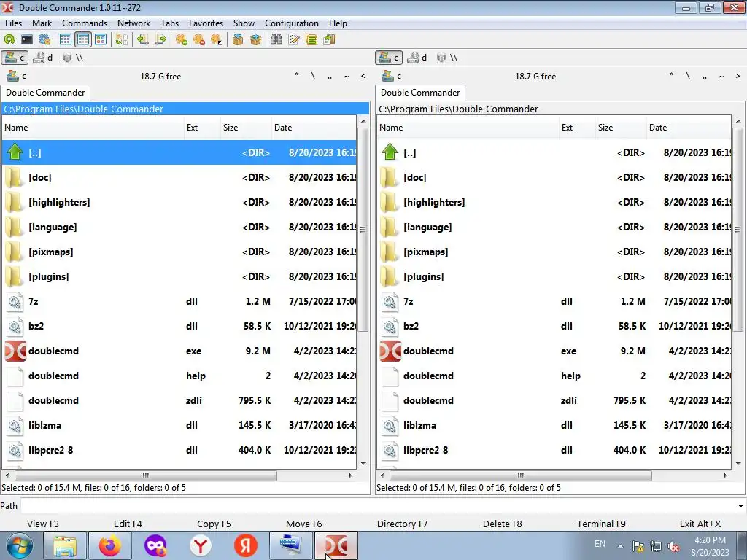Screen dimensions: 747x560
Task: Select network drive \\ in left panel
Action: point(73,58)
